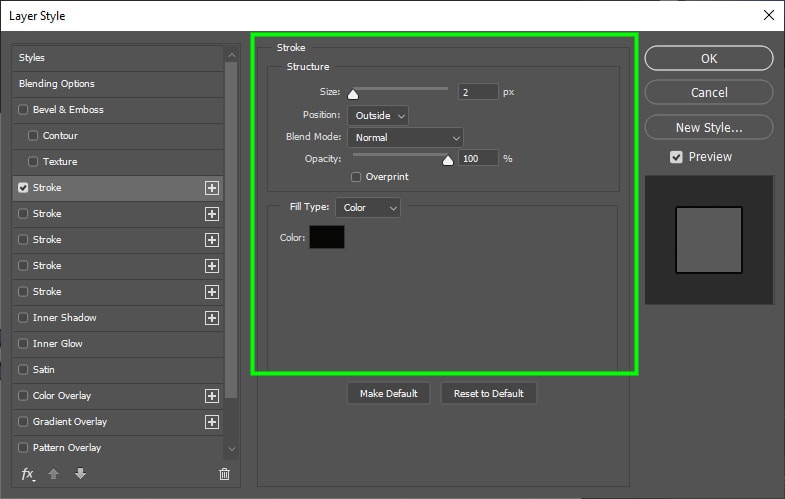Click the Size px input field
785x499 pixels.
click(478, 92)
